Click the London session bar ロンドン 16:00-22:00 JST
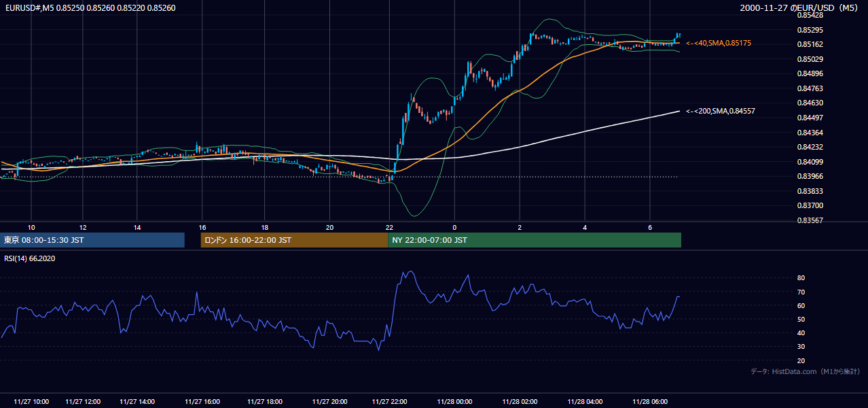The width and height of the screenshot is (868, 408). [294, 240]
